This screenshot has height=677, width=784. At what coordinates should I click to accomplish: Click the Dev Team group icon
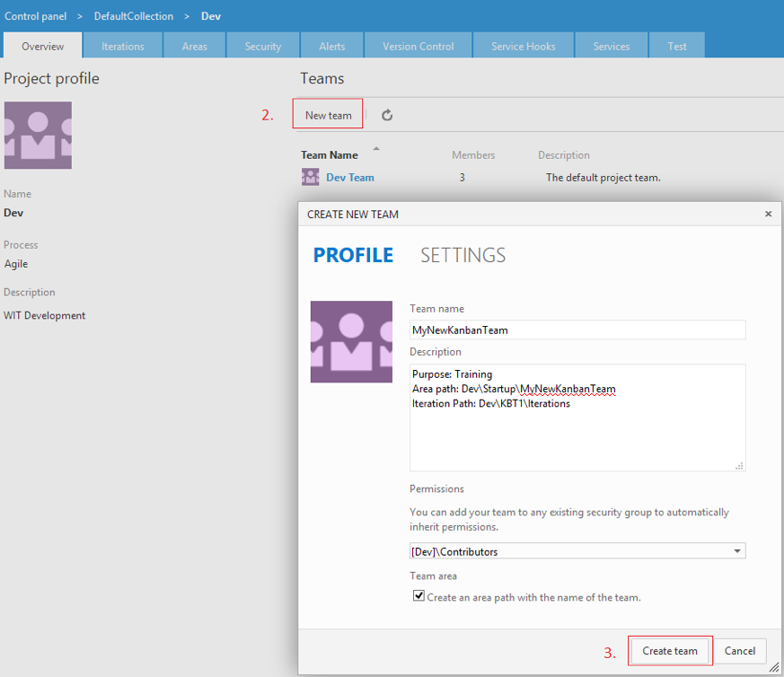pos(310,177)
